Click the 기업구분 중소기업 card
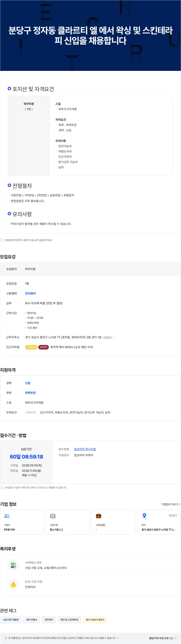Viewport: 181px width, 644px height. (x=67, y=522)
